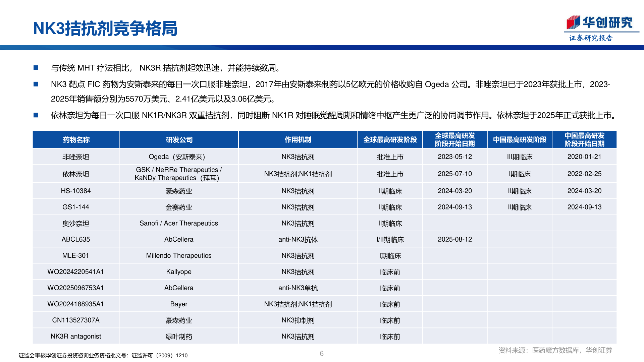Click the GSK / NeRRe Therapeutics company cell
This screenshot has width=644, height=362.
click(x=179, y=174)
